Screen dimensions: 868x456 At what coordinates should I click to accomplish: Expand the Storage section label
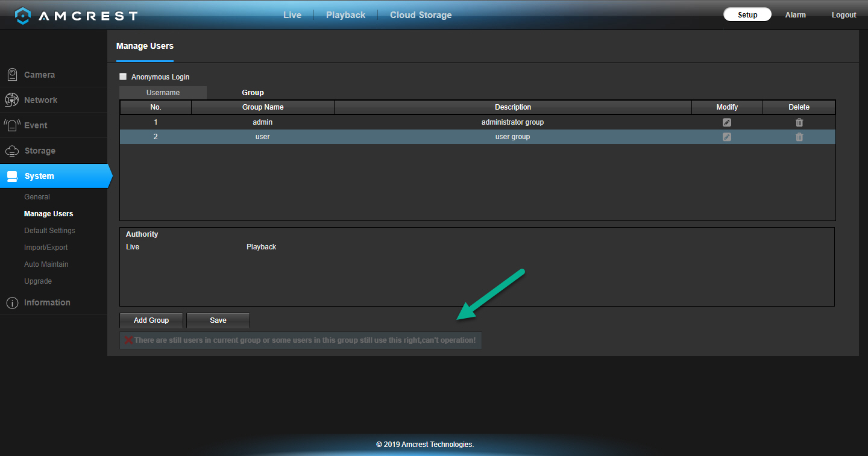click(40, 151)
